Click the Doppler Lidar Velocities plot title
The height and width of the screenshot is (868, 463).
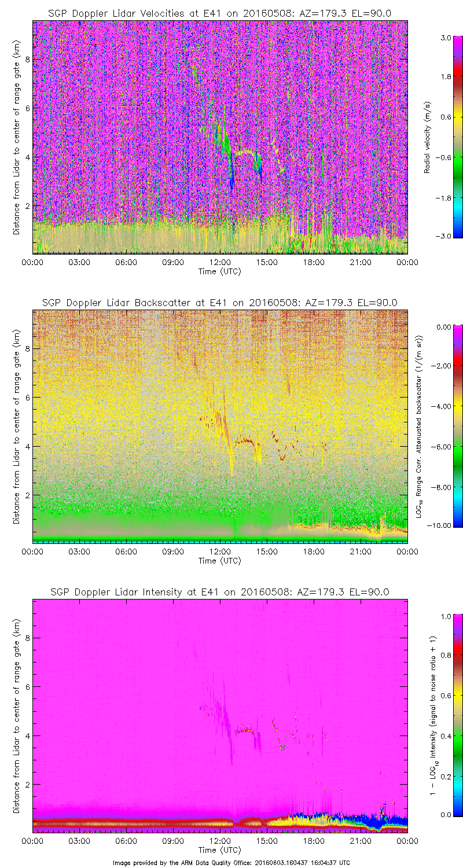tap(219, 13)
